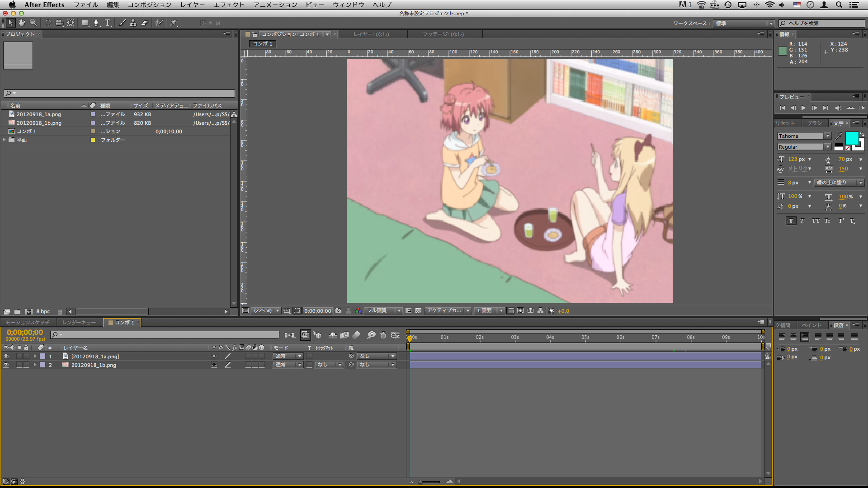Enable faux bold in Character panel
The image size is (868, 488).
[791, 221]
